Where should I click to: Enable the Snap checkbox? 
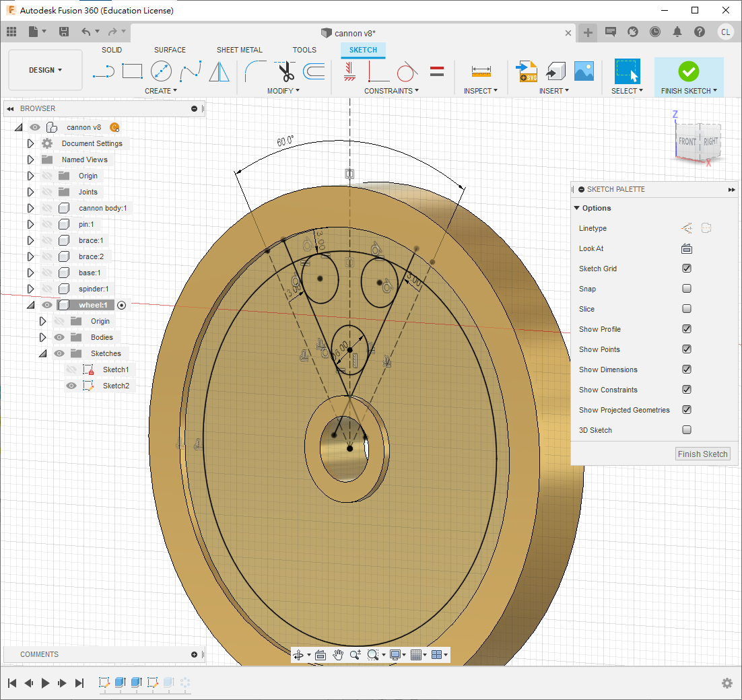tap(687, 289)
